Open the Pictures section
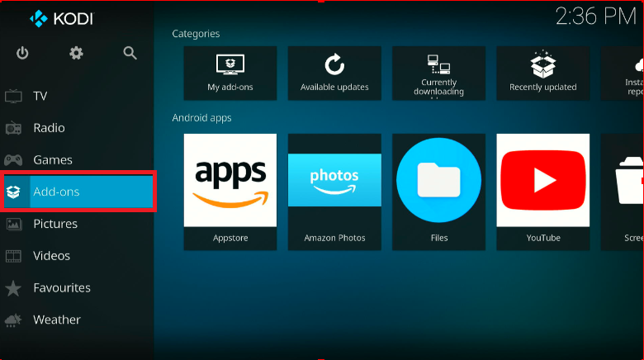644x360 pixels. pos(77,224)
